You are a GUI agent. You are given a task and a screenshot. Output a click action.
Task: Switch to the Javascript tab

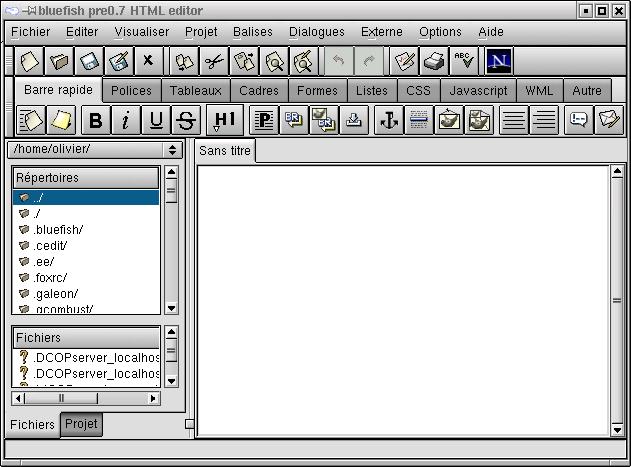478,91
